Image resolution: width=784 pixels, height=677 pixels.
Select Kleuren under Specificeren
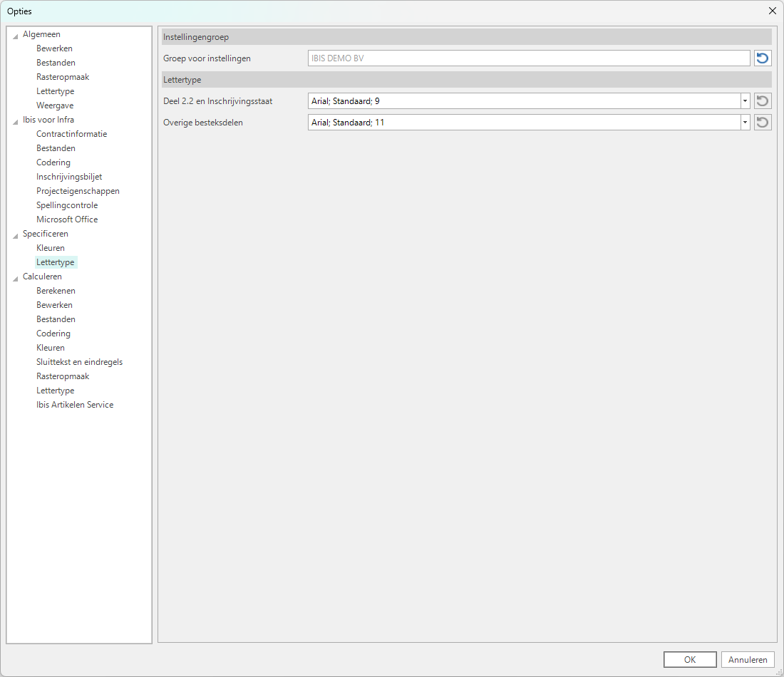point(51,248)
